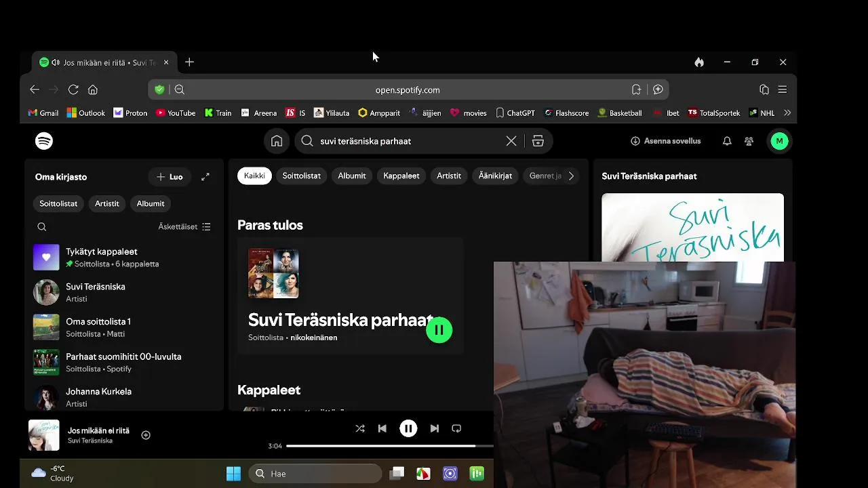Click now playing album thumbnail
The image size is (868, 488).
[44, 435]
